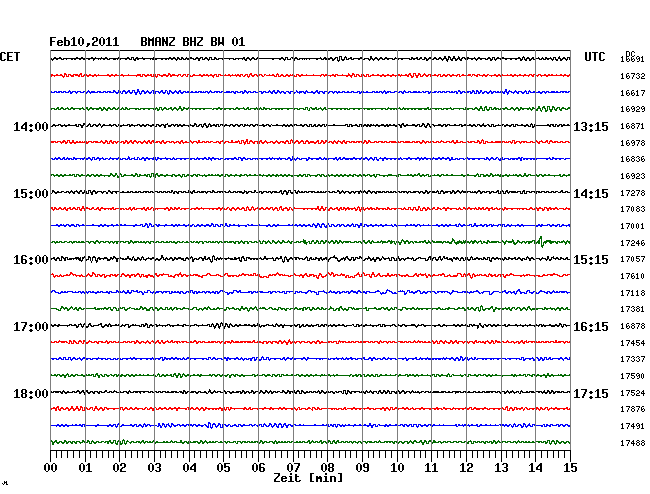Viewport: 650px width, 494px height.
Task: Click the 16:15 UTC time label
Action: [x=591, y=327]
